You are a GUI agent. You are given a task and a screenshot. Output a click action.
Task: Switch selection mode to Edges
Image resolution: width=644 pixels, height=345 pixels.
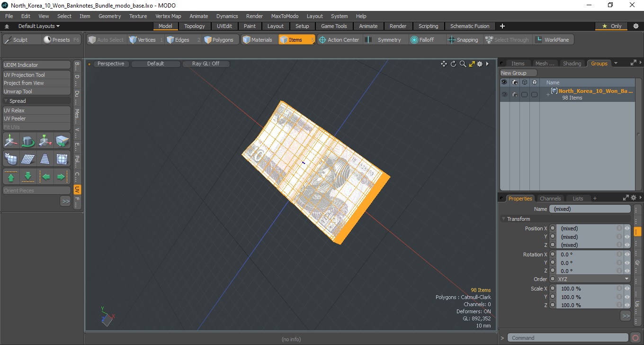point(183,40)
